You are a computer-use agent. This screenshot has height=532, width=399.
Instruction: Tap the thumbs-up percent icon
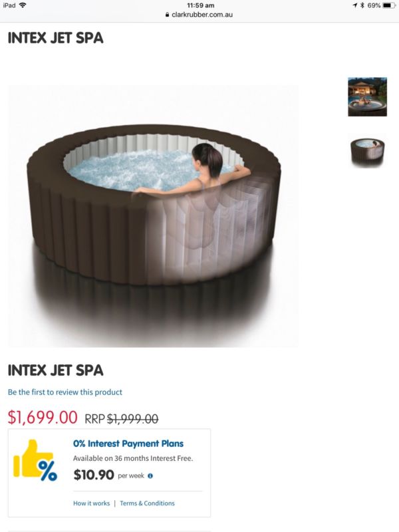tap(35, 460)
